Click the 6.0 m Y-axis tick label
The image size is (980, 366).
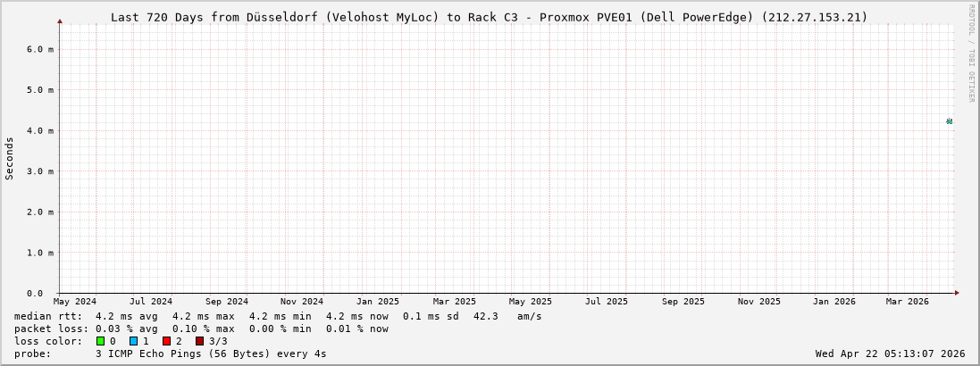pos(39,49)
